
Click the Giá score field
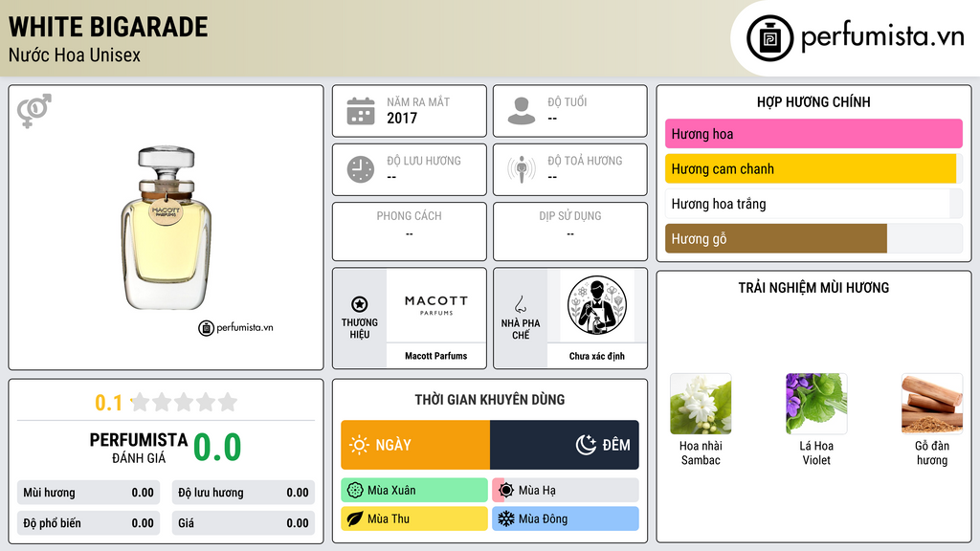point(243,523)
